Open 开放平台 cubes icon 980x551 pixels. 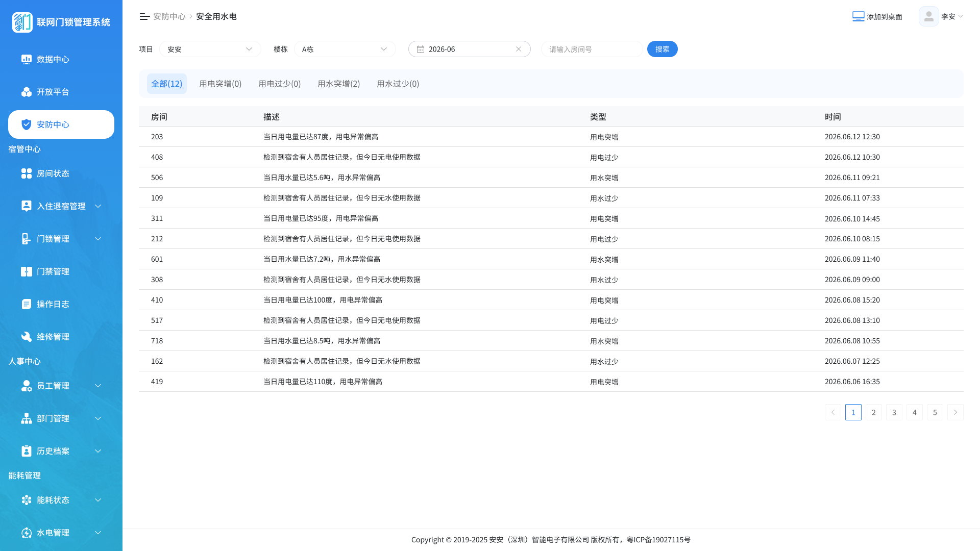(x=27, y=92)
